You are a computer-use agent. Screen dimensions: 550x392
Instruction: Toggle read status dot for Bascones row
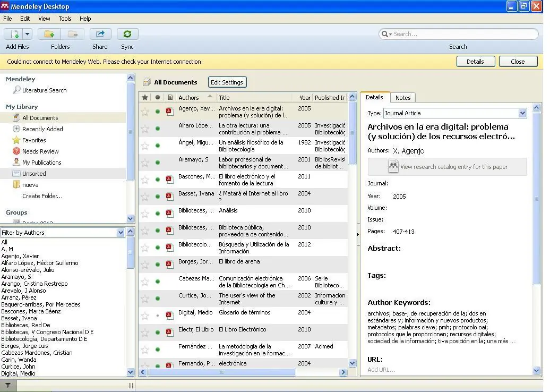[158, 180]
